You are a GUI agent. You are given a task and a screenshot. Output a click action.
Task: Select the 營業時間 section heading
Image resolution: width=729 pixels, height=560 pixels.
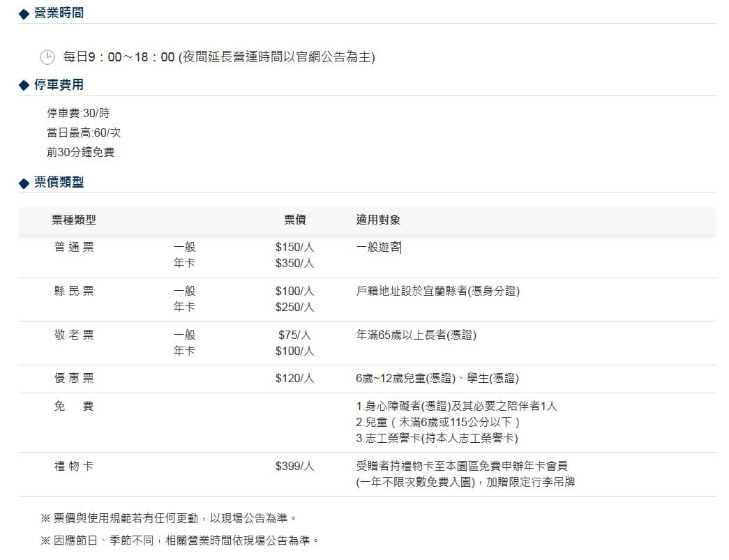click(x=59, y=13)
